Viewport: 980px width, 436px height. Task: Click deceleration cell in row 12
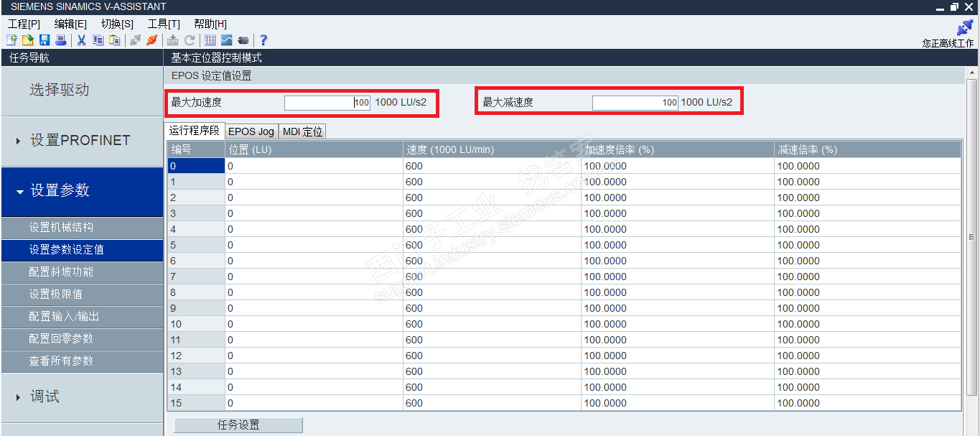click(867, 356)
